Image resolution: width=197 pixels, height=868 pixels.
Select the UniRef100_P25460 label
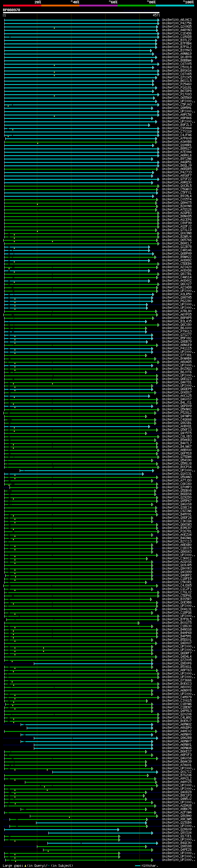coord(177,84)
